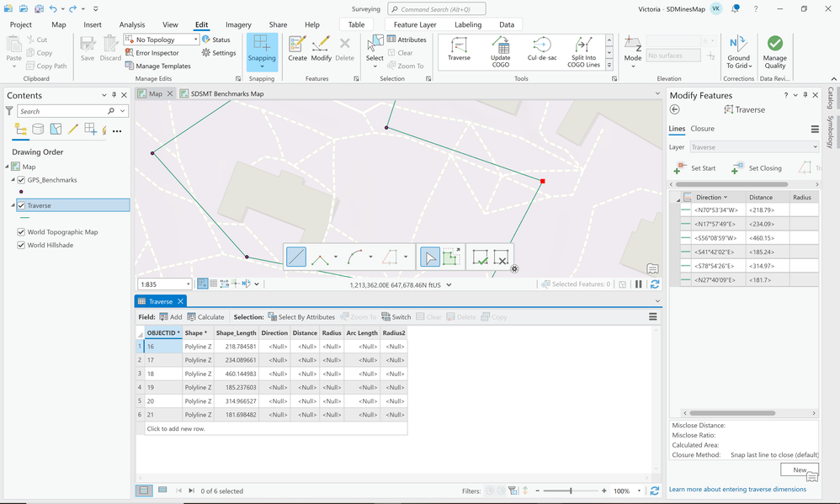Open the learn more about traverse dimensions link
The height and width of the screenshot is (504, 840).
(x=736, y=489)
